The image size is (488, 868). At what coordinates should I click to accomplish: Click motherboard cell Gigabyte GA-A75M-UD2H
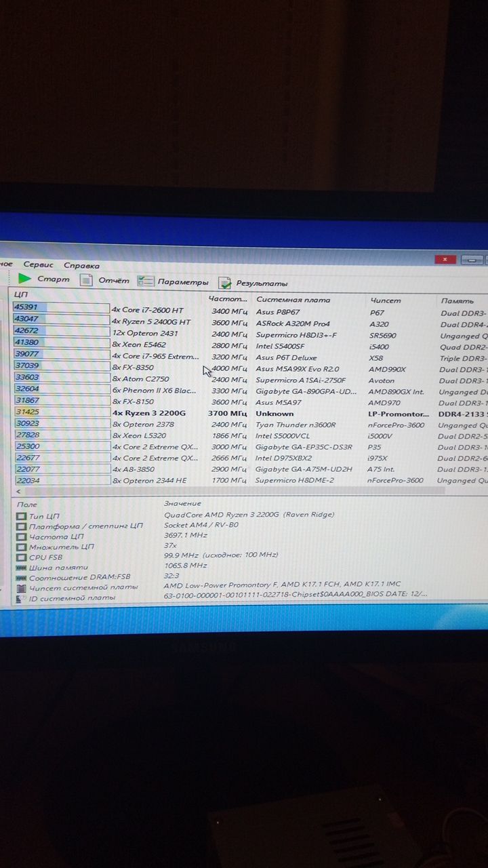(304, 469)
